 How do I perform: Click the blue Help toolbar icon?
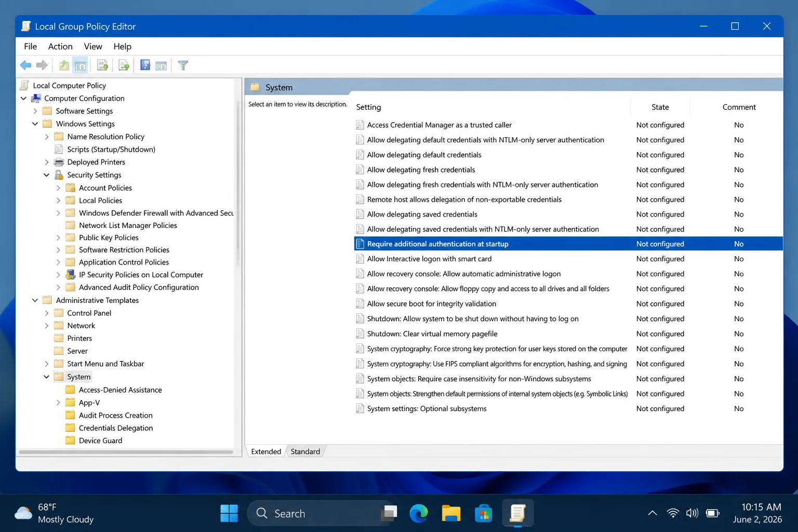pyautogui.click(x=145, y=65)
